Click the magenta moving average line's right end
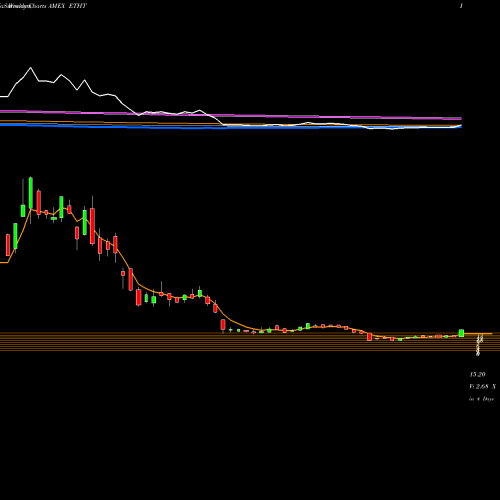The height and width of the screenshot is (500, 500). (x=460, y=118)
